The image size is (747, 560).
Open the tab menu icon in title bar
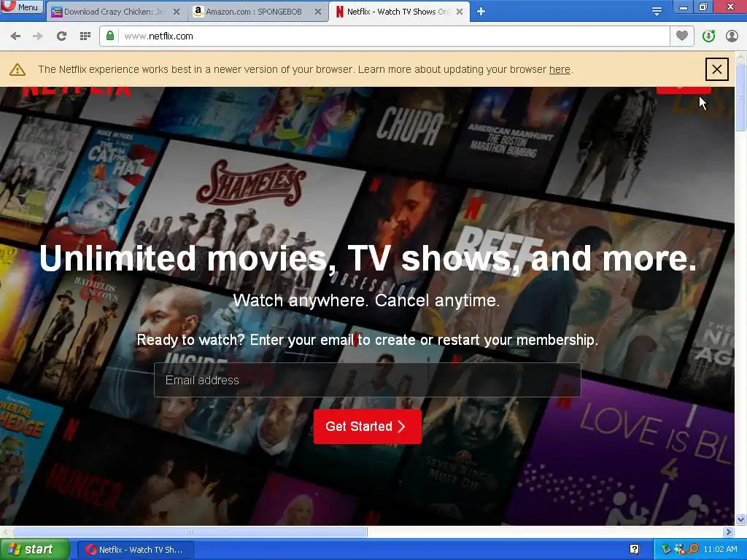[657, 11]
